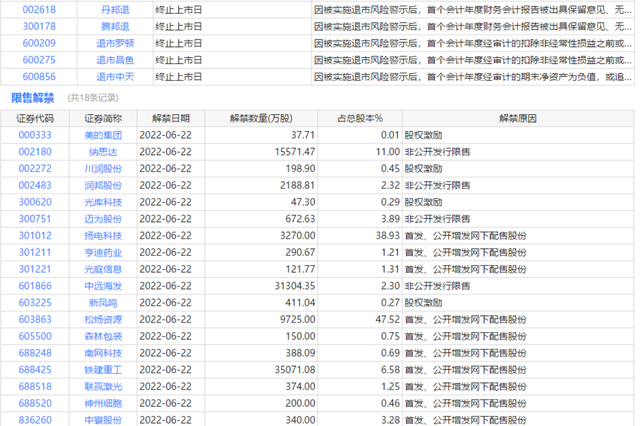
Task: Select the 占总股本% column header
Action: point(360,118)
